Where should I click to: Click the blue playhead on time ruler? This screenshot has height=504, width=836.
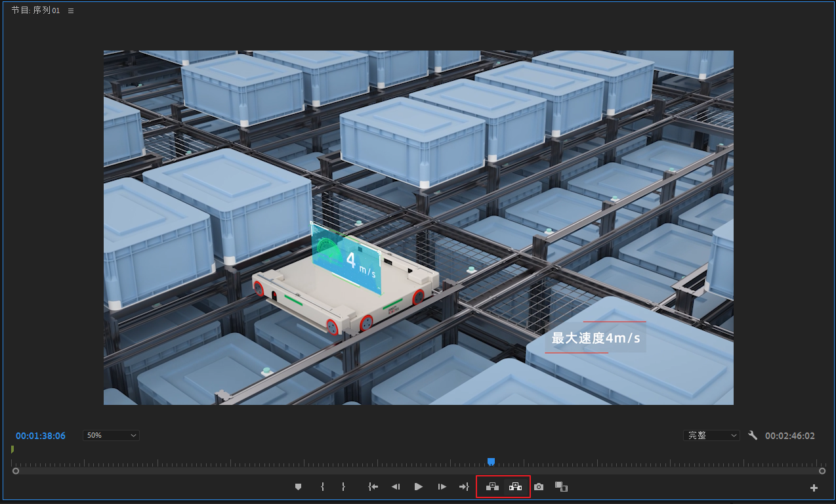[x=491, y=462]
